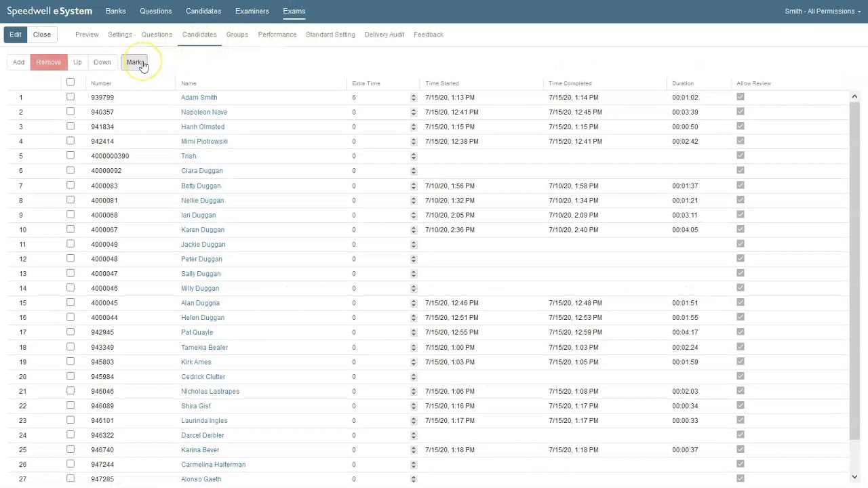The width and height of the screenshot is (868, 488).
Task: Open candidate Cedrick Clutter
Action: [203, 377]
